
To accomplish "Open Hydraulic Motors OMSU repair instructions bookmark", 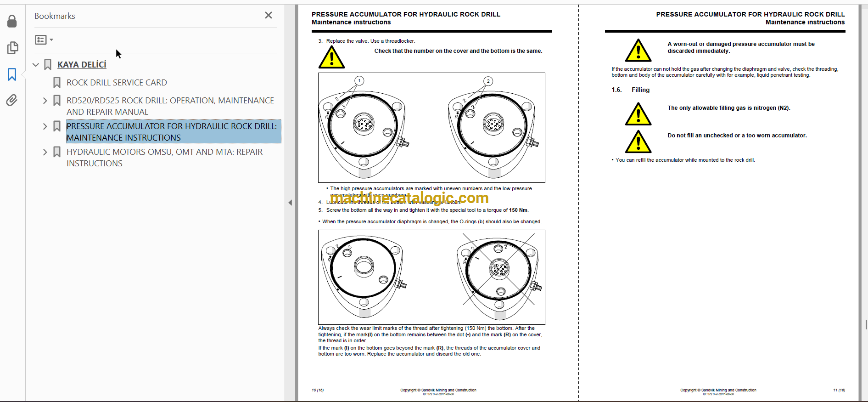I will coord(164,158).
